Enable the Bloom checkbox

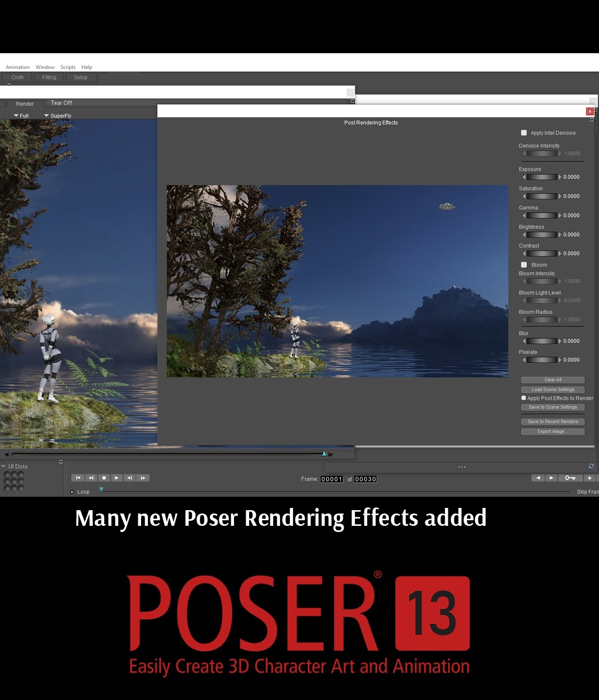pyautogui.click(x=524, y=265)
